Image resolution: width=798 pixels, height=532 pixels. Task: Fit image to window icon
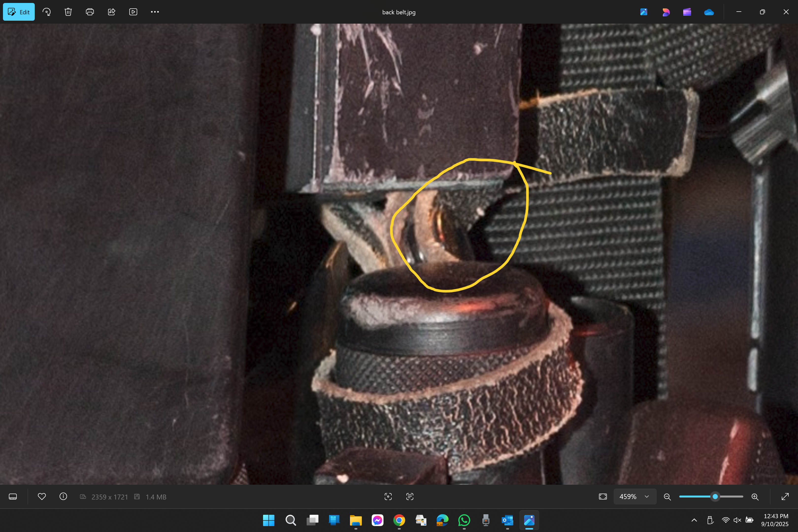pos(603,497)
